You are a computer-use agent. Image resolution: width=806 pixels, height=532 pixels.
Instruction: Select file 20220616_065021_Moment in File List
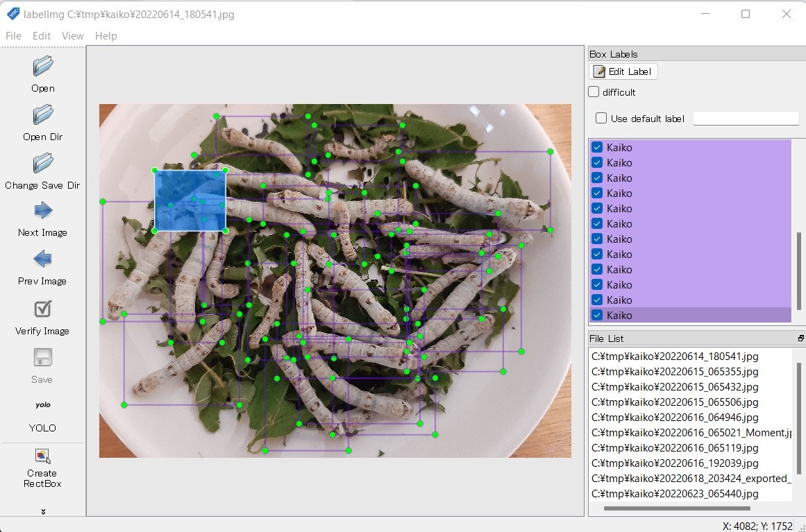[691, 432]
